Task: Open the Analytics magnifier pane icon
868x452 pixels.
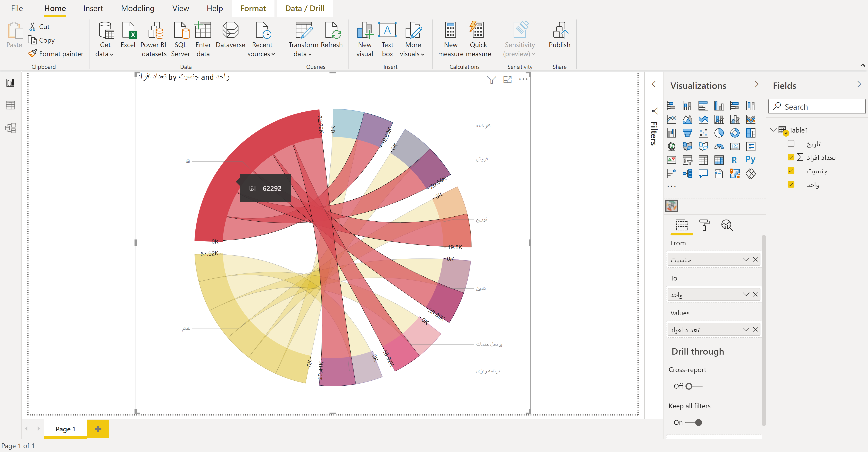Action: [726, 225]
